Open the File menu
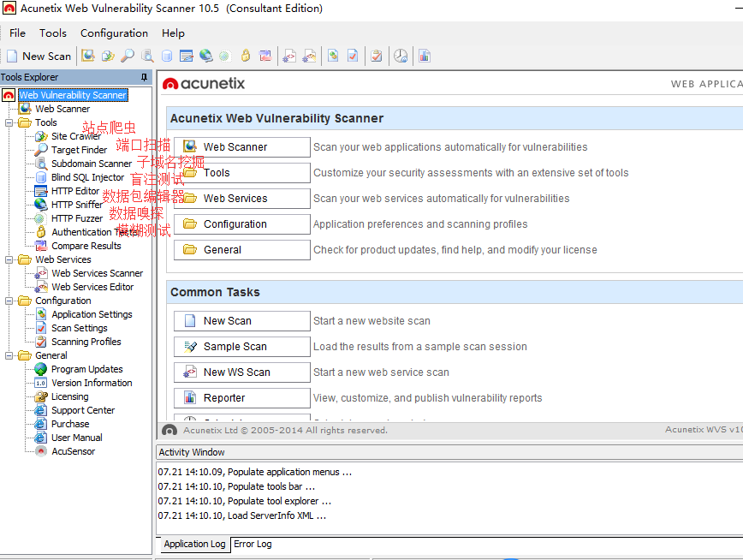 click(17, 33)
